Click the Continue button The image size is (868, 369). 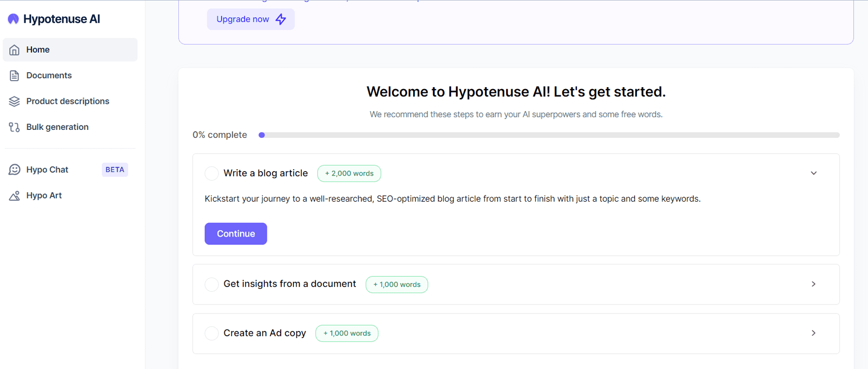[236, 234]
